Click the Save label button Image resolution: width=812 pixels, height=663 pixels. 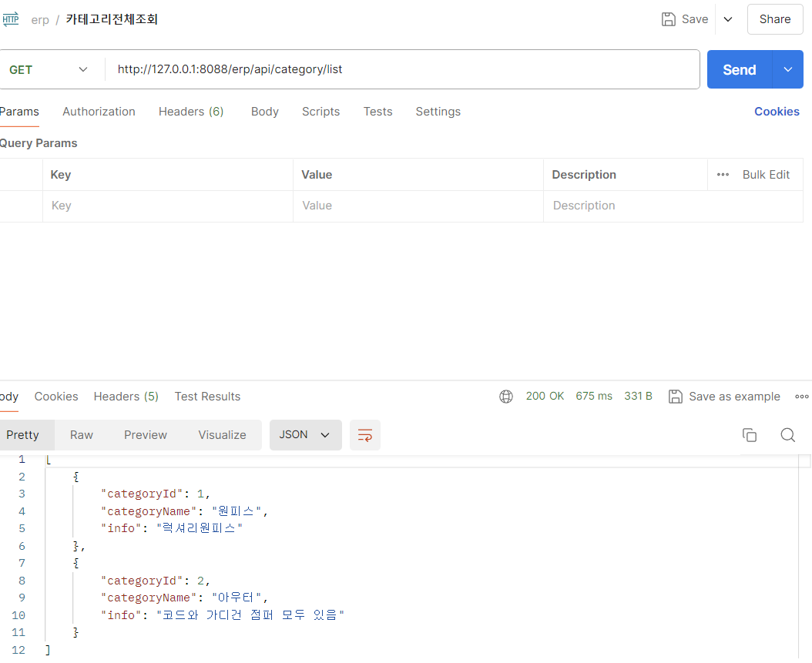pos(694,19)
